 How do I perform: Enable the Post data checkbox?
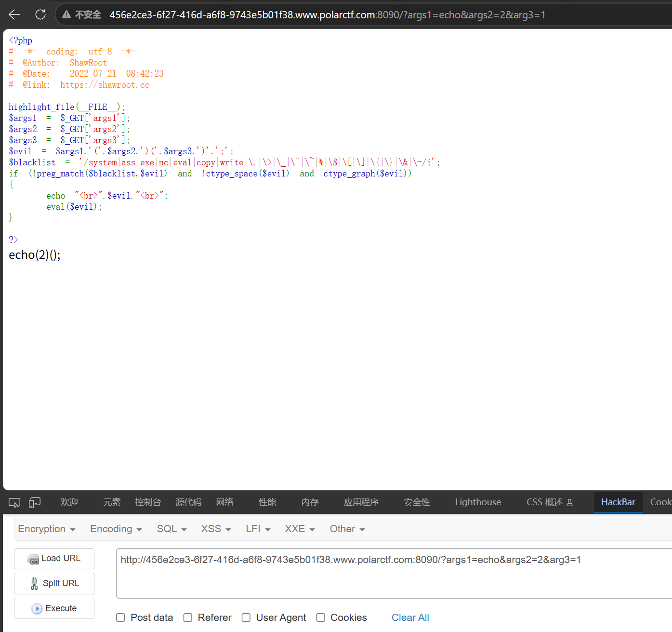[x=120, y=618]
